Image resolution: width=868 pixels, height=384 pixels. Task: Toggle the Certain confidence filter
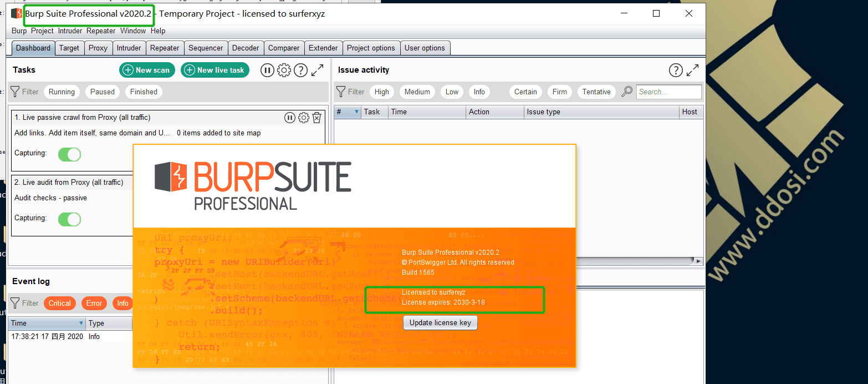point(525,92)
